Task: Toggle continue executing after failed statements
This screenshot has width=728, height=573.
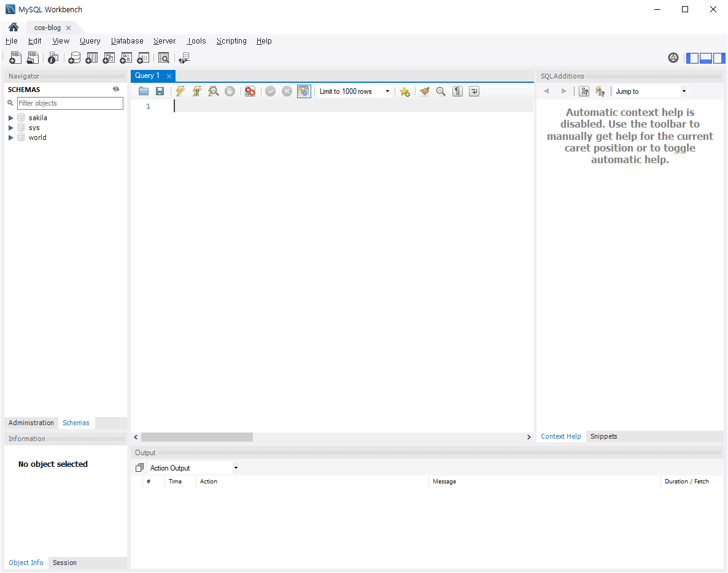Action: tap(250, 91)
